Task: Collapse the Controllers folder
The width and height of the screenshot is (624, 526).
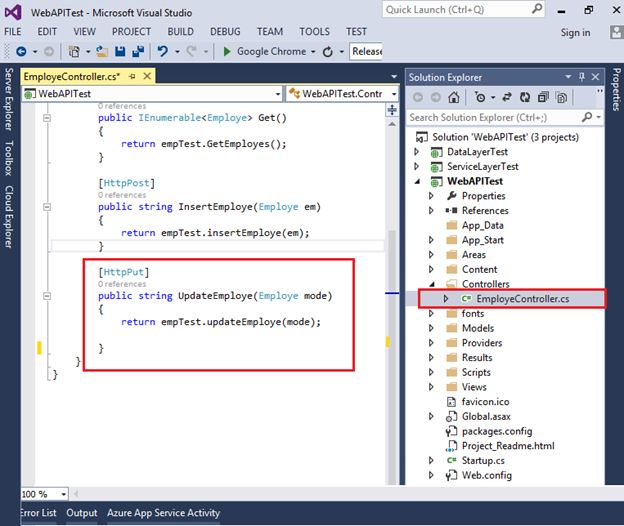Action: pos(432,284)
